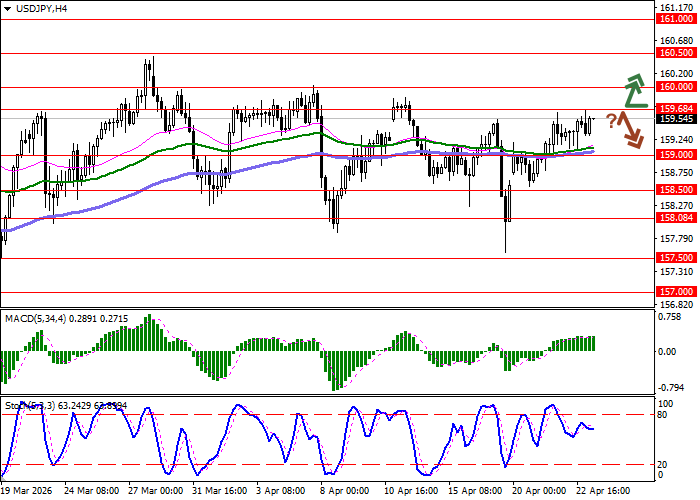The width and height of the screenshot is (700, 500).
Task: Click the 161.170 value on price scale
Action: tap(676, 8)
